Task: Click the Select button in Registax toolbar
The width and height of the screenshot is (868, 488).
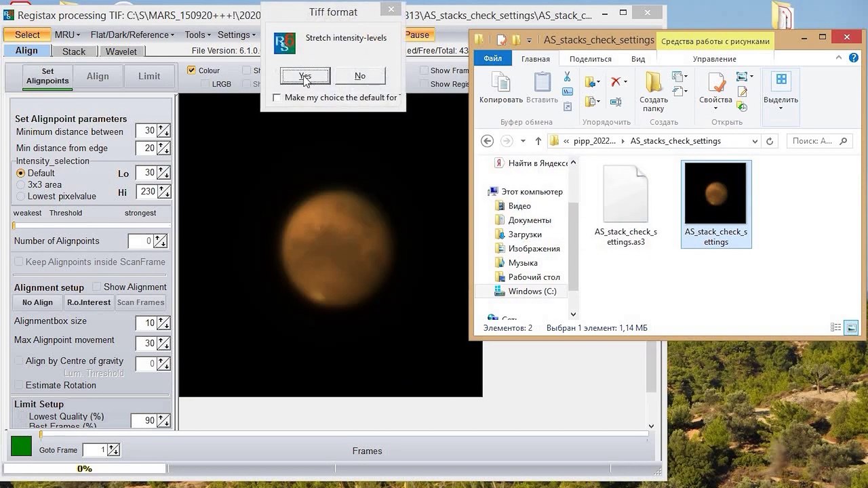Action: click(x=27, y=35)
